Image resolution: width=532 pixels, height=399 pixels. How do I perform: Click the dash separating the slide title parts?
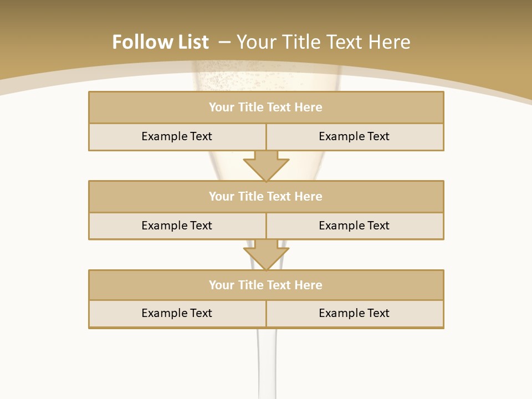pos(224,42)
